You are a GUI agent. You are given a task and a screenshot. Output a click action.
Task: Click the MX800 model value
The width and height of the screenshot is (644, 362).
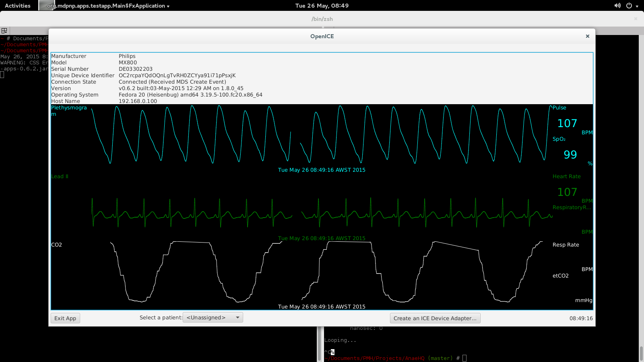(128, 62)
